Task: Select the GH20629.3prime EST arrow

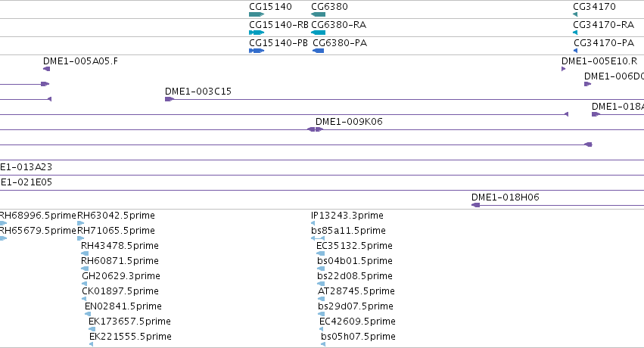Action: [84, 284]
